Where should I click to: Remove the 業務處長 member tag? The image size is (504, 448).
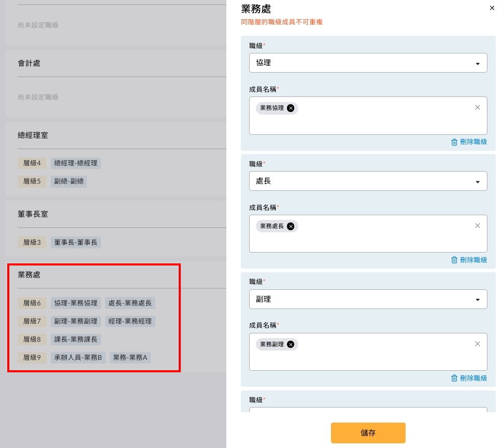coord(291,226)
